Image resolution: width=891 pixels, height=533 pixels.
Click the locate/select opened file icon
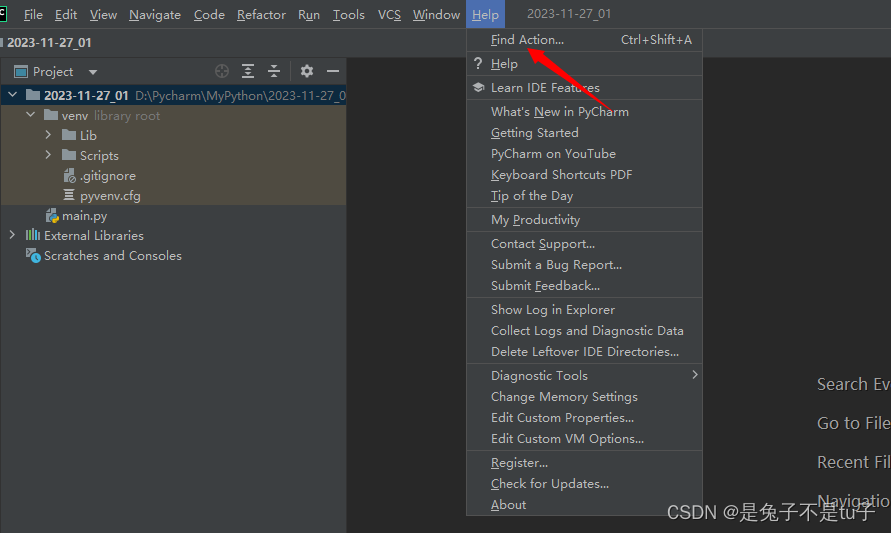222,71
